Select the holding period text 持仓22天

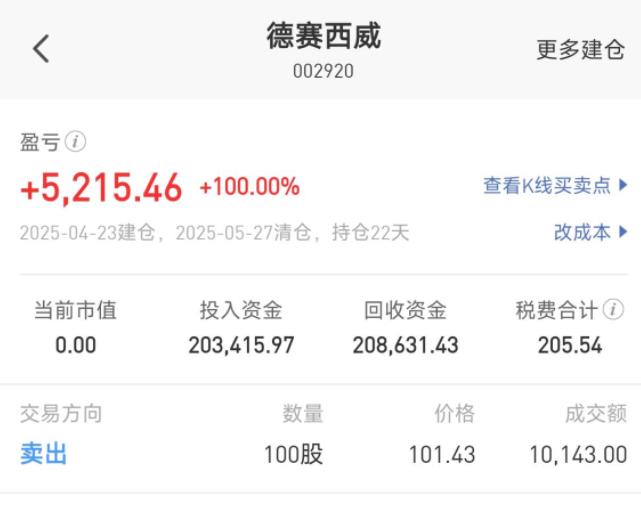tap(370, 233)
